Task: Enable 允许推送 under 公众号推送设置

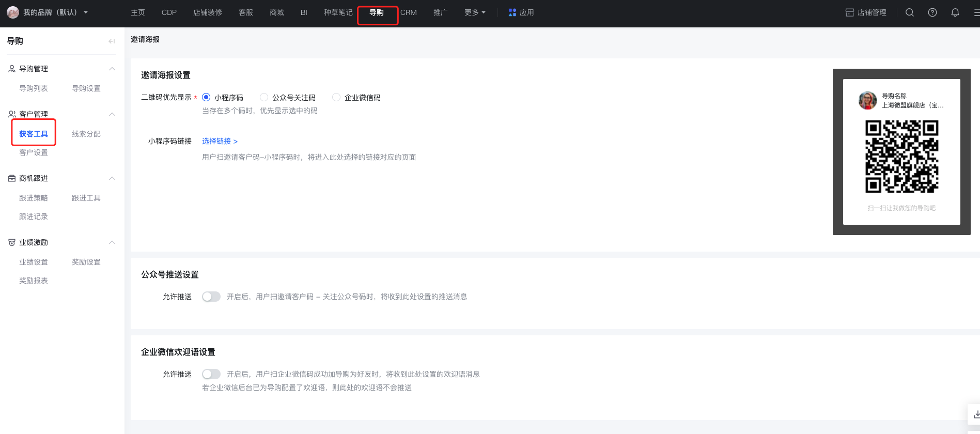Action: click(x=211, y=297)
